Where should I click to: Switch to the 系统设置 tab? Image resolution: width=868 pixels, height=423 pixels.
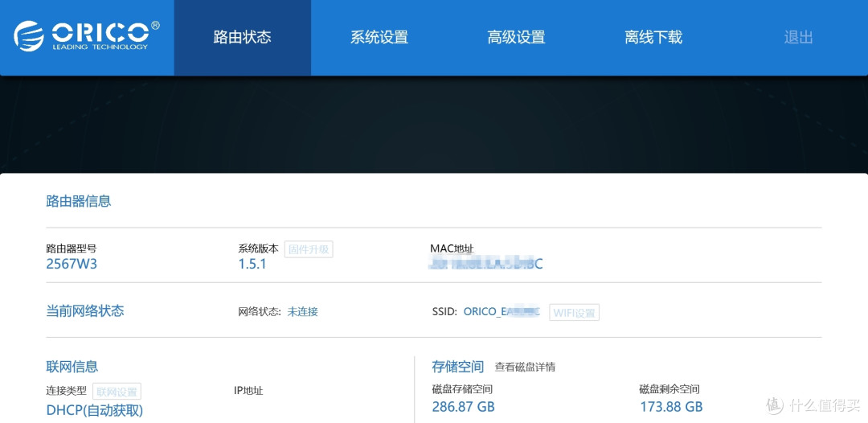(x=379, y=38)
